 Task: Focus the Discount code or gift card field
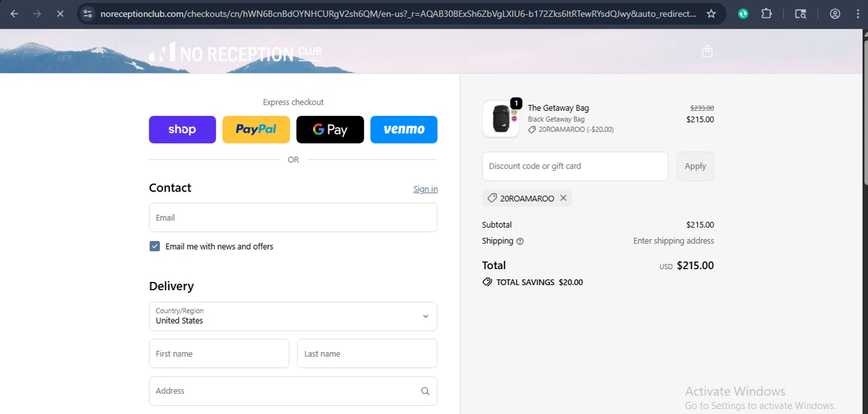[x=575, y=166]
